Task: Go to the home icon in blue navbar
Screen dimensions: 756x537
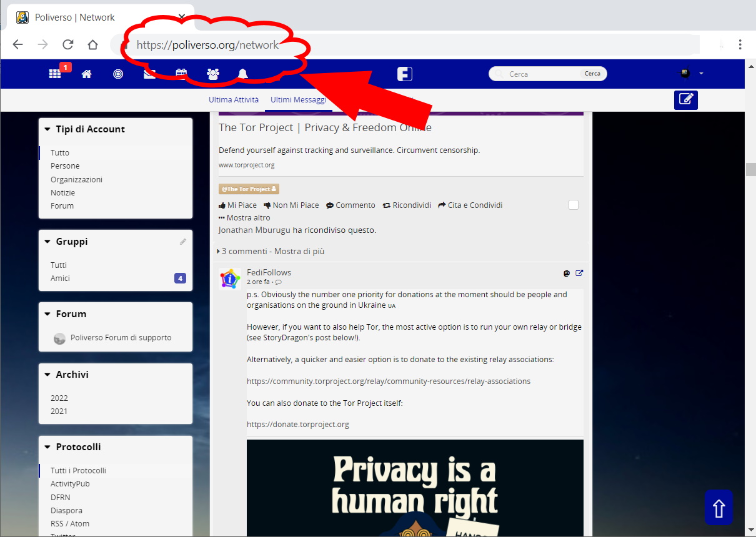Action: pos(86,74)
